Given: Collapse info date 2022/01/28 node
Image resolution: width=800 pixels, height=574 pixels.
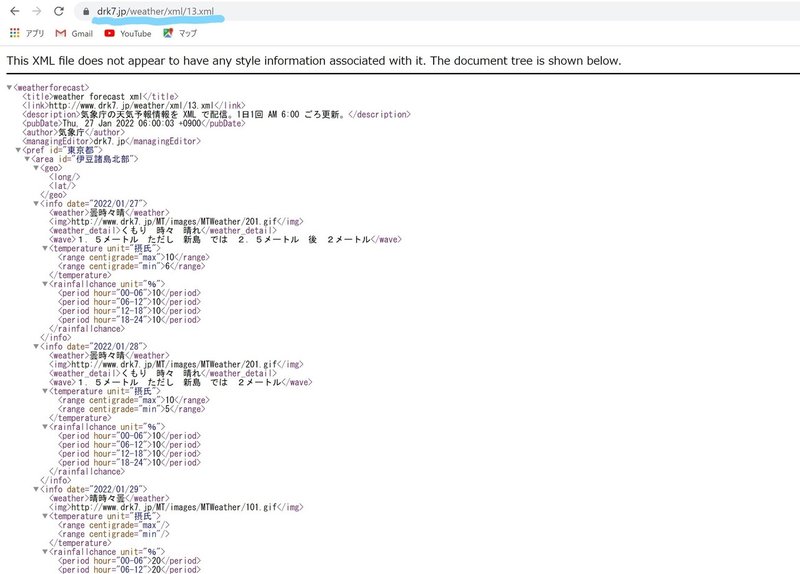Looking at the screenshot, I should [36, 346].
